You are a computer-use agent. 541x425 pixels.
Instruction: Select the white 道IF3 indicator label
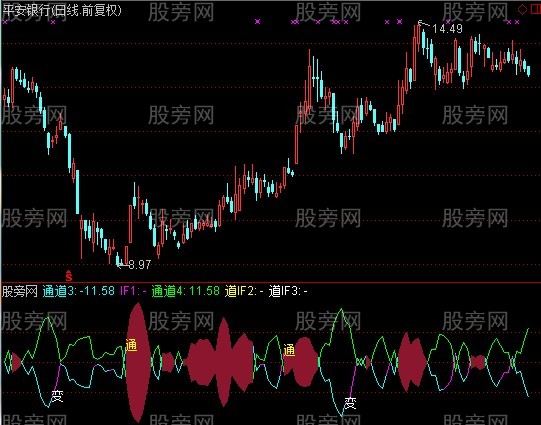pyautogui.click(x=288, y=291)
